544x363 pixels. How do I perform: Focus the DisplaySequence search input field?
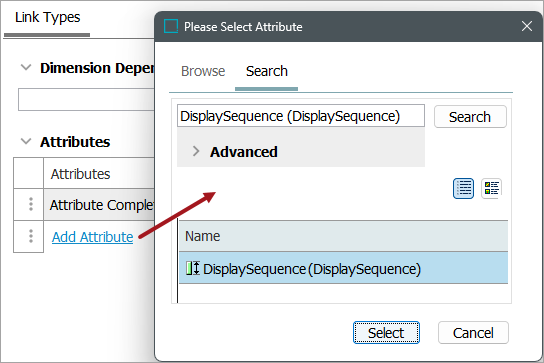click(x=301, y=116)
